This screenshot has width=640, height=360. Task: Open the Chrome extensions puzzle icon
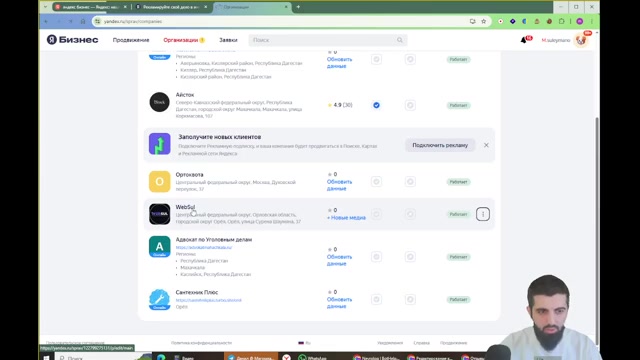[x=562, y=21]
